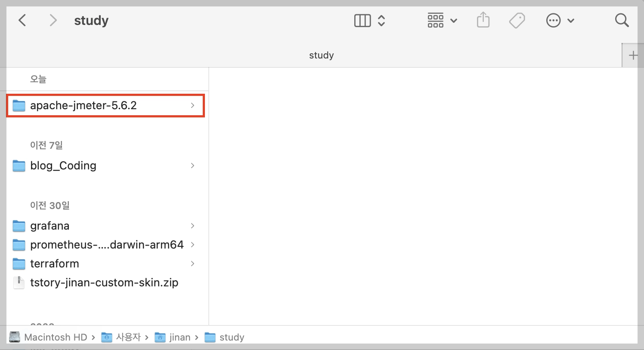Jump to 사용자 folder in path bar

click(121, 337)
